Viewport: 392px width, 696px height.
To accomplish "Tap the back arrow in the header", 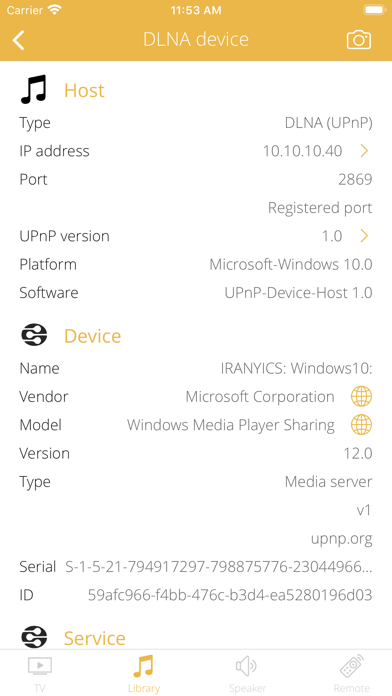I will (19, 40).
